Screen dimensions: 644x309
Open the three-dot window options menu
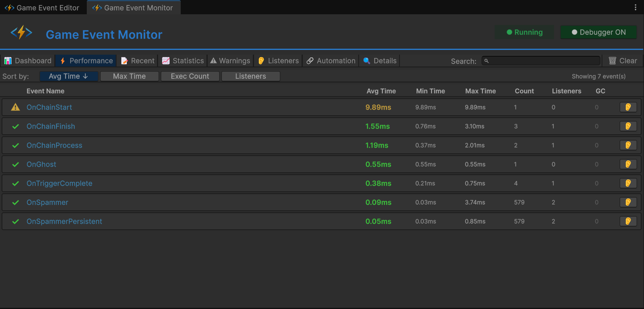click(x=635, y=8)
